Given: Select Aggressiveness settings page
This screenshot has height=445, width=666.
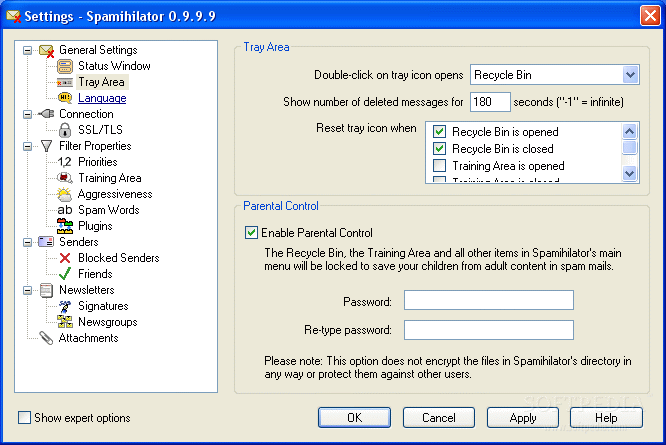Looking at the screenshot, I should tap(115, 194).
